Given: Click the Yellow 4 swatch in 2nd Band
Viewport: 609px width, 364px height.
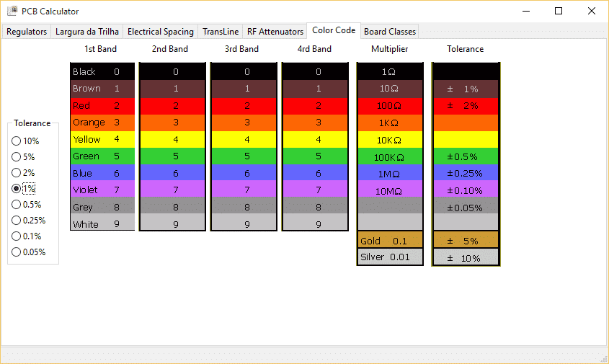Looking at the screenshot, I should pyautogui.click(x=174, y=140).
